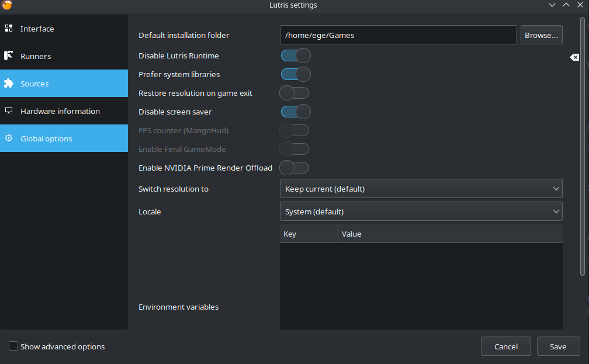The height and width of the screenshot is (364, 589).
Task: Toggle FPS counter (MangoHud) switch
Action: 294,130
